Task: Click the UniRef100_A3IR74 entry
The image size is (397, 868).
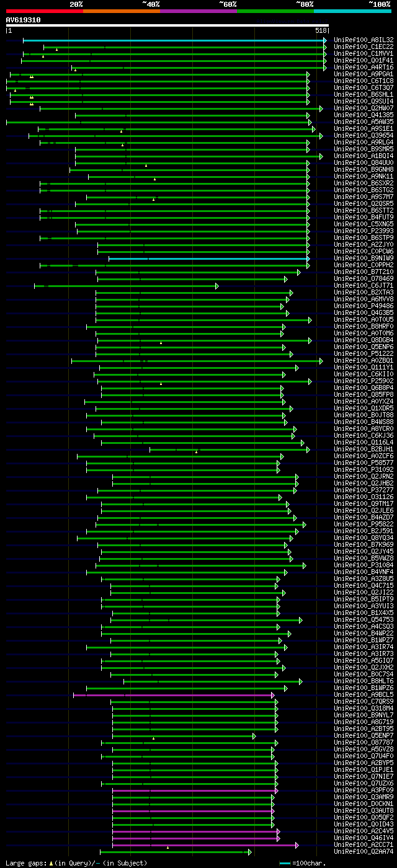Action: coord(364,647)
